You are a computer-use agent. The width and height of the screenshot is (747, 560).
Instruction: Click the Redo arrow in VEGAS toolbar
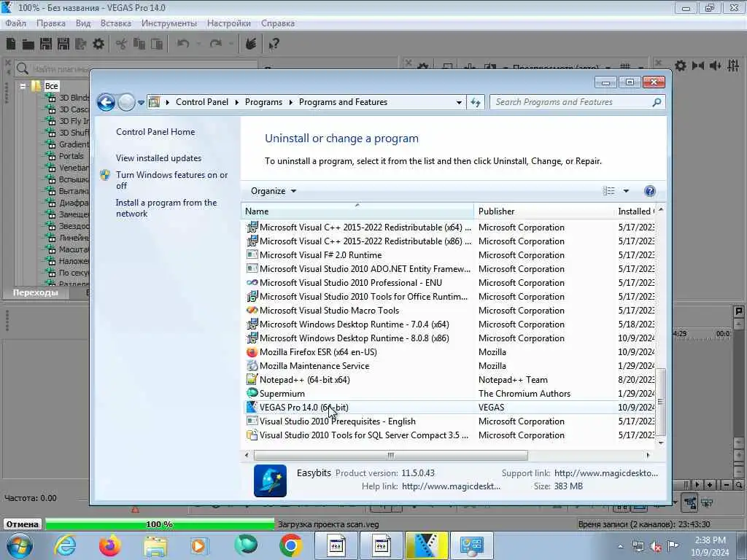(216, 44)
